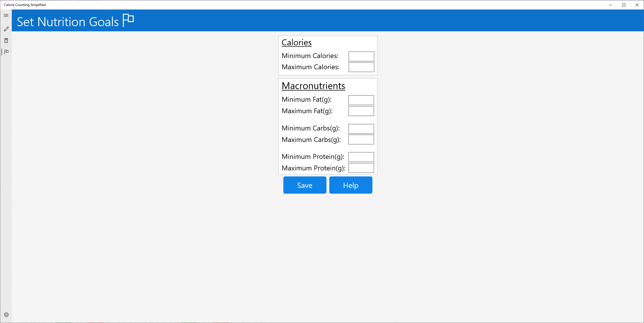The width and height of the screenshot is (644, 323).
Task: Select the Minimum Protein(g) field
Action: click(361, 157)
